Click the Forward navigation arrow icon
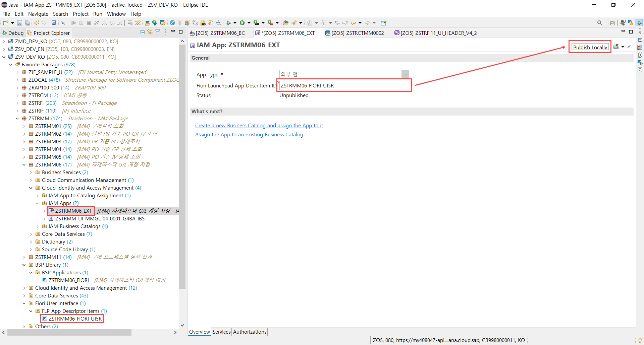 [x=367, y=23]
